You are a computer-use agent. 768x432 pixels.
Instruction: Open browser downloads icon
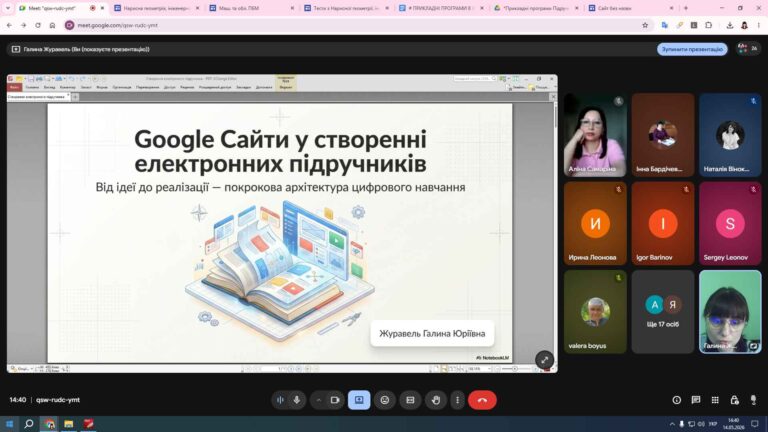click(730, 25)
